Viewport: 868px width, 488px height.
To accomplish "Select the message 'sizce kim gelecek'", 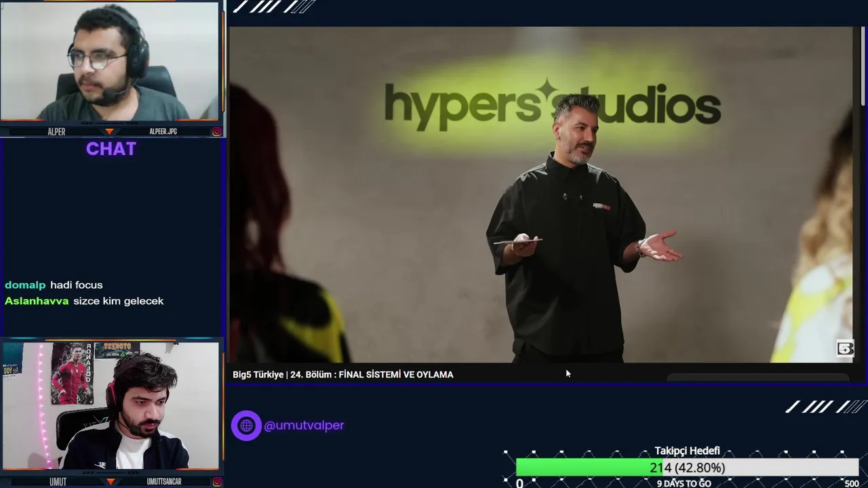I will point(118,301).
